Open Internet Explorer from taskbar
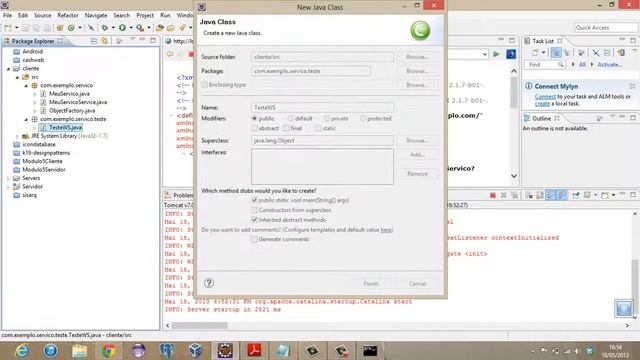Image resolution: width=640 pixels, height=360 pixels. [21, 351]
